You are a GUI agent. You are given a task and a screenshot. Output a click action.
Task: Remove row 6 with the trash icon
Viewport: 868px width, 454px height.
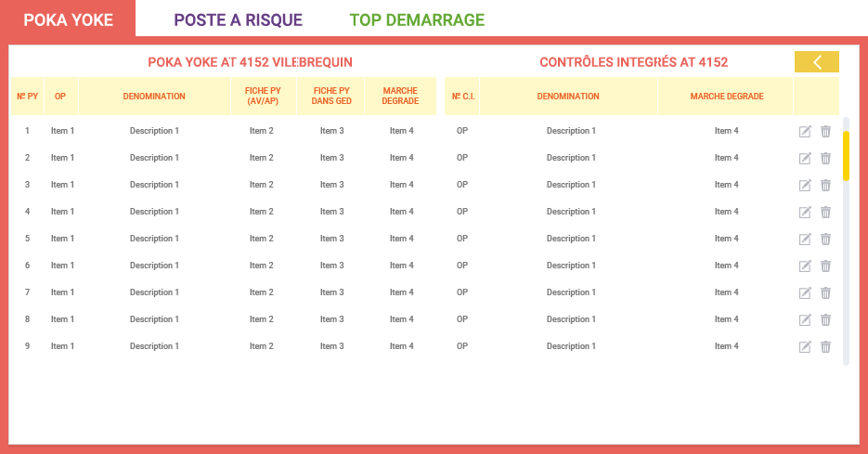click(x=825, y=266)
